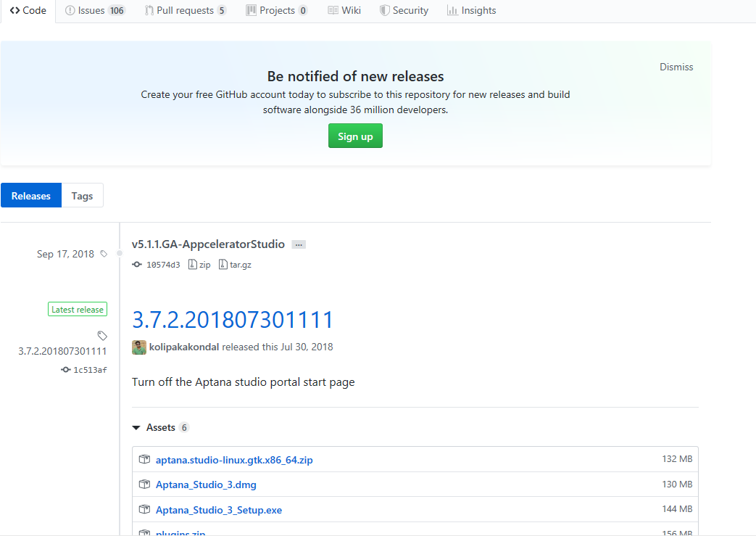
Task: Click the Sep 17, 2018 date
Action: coord(65,254)
